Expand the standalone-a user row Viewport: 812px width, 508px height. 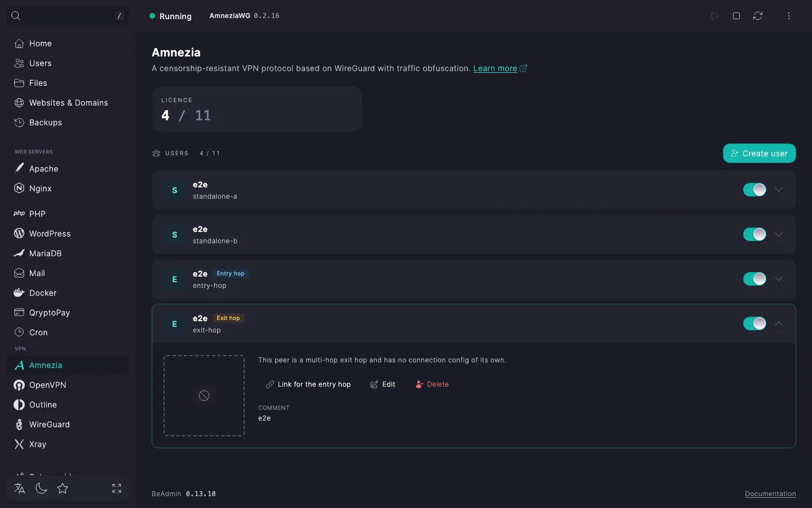point(779,190)
